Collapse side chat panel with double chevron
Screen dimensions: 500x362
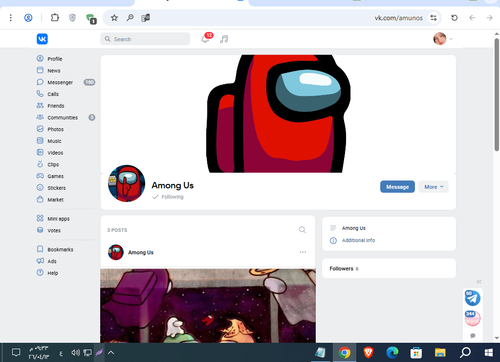pyautogui.click(x=479, y=282)
